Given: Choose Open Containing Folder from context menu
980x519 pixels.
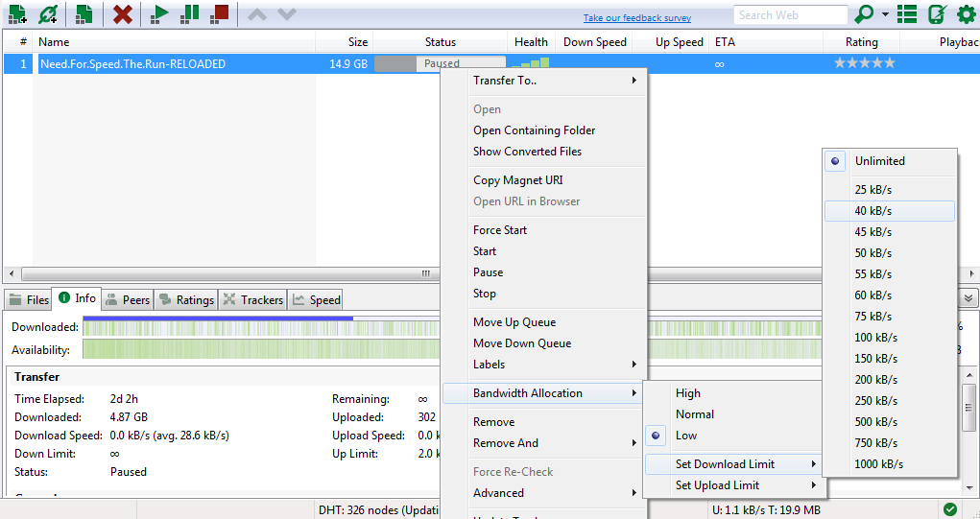Looking at the screenshot, I should pyautogui.click(x=542, y=130).
